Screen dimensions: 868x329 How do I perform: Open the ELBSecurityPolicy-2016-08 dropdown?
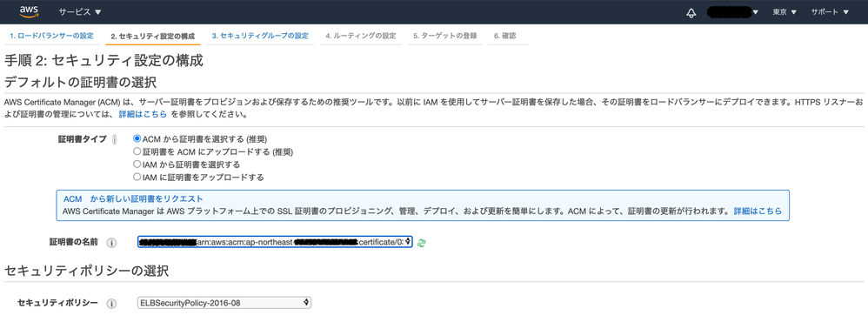(224, 303)
